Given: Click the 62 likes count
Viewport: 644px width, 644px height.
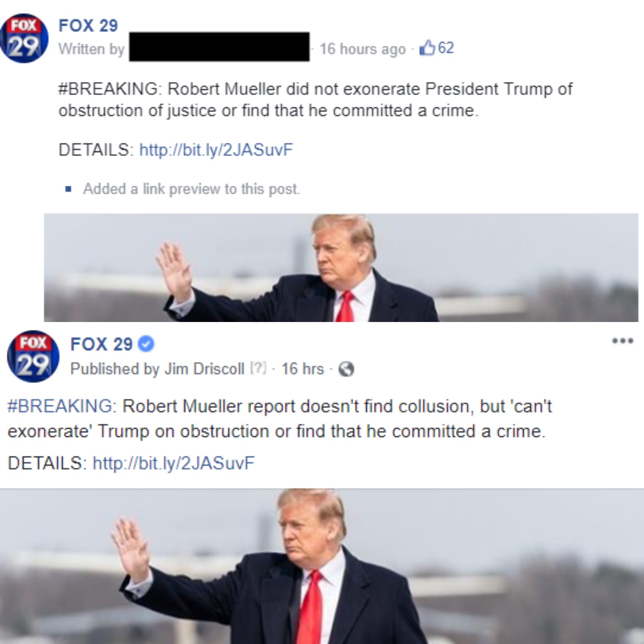Looking at the screenshot, I should coord(446,48).
